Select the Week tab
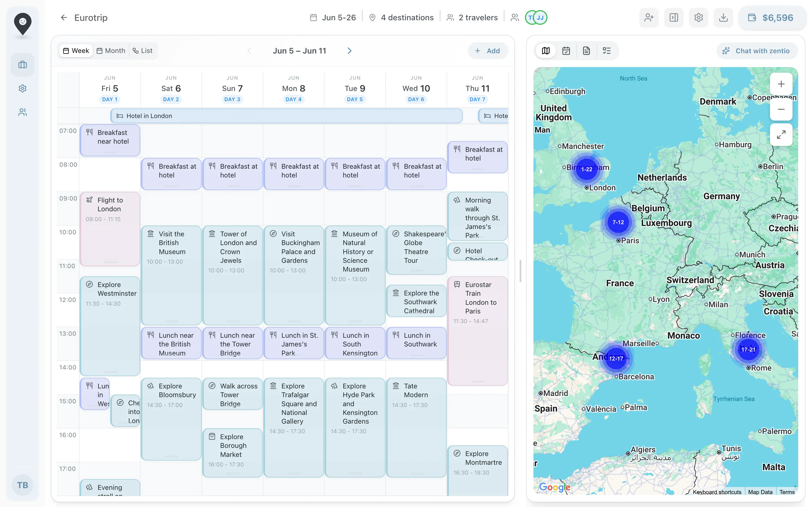The image size is (812, 507). click(76, 51)
